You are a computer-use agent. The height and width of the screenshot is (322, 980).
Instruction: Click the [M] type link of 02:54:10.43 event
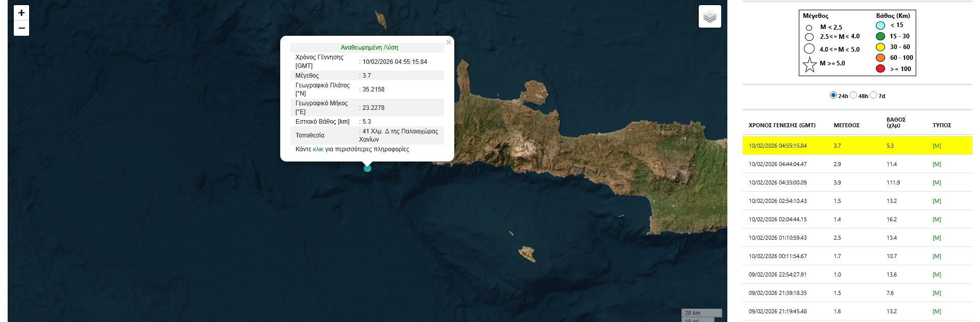(936, 201)
